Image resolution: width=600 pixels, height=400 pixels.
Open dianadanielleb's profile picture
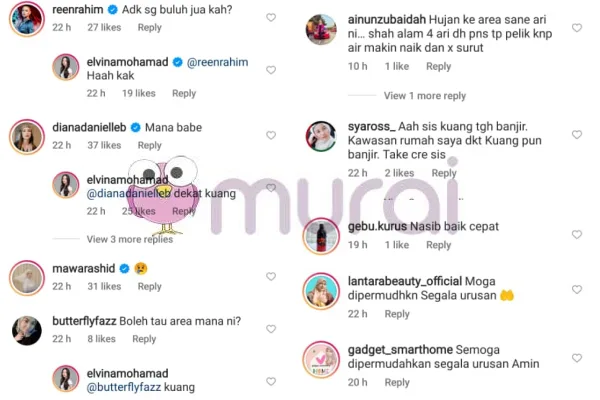(x=27, y=137)
